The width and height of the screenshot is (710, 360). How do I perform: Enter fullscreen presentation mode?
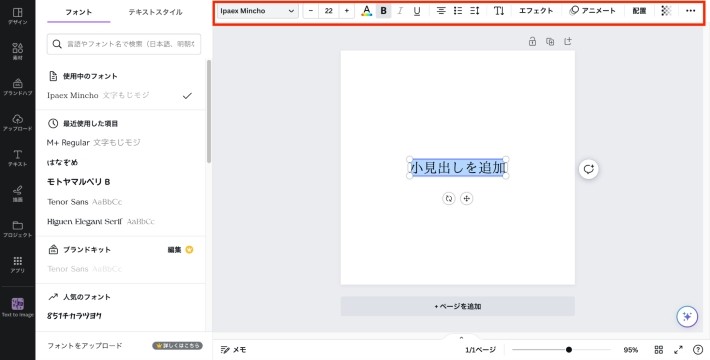[x=678, y=350]
